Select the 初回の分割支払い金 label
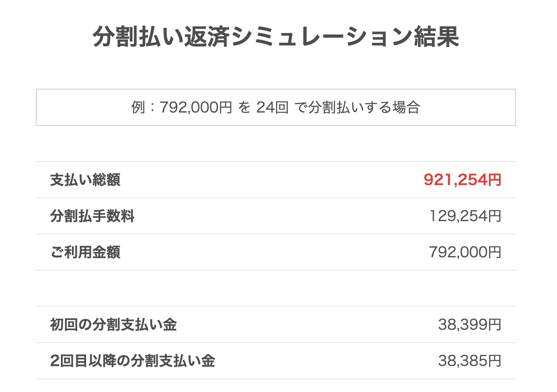The image size is (557, 392). point(113,325)
